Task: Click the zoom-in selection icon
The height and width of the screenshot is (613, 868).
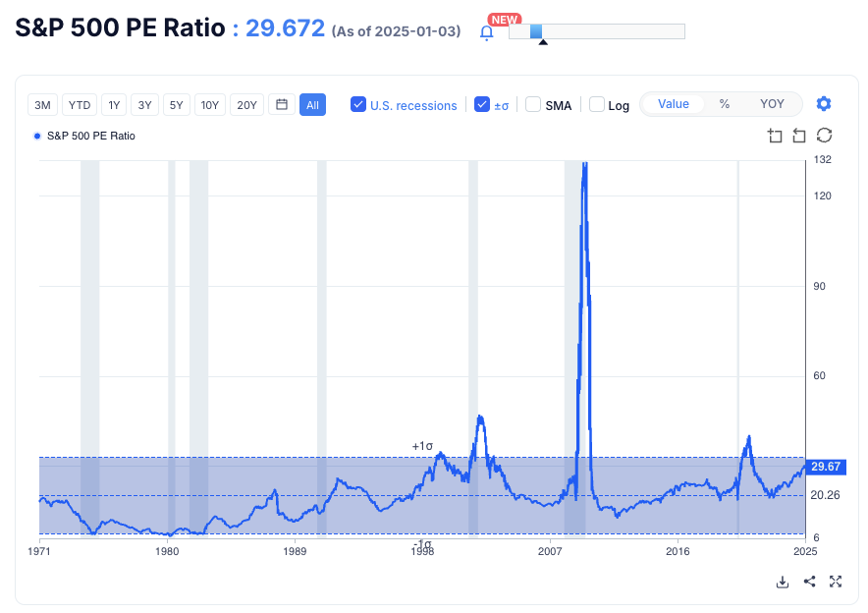Action: [775, 136]
